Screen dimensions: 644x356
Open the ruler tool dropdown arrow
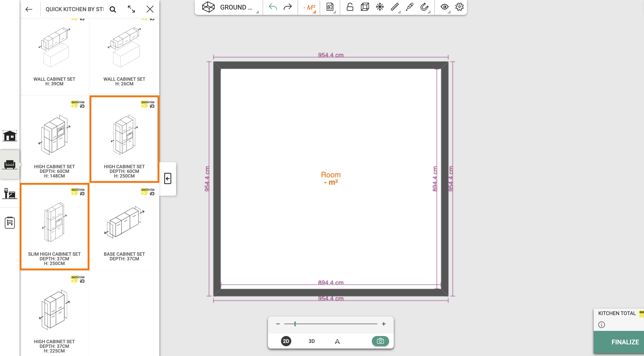399,12
